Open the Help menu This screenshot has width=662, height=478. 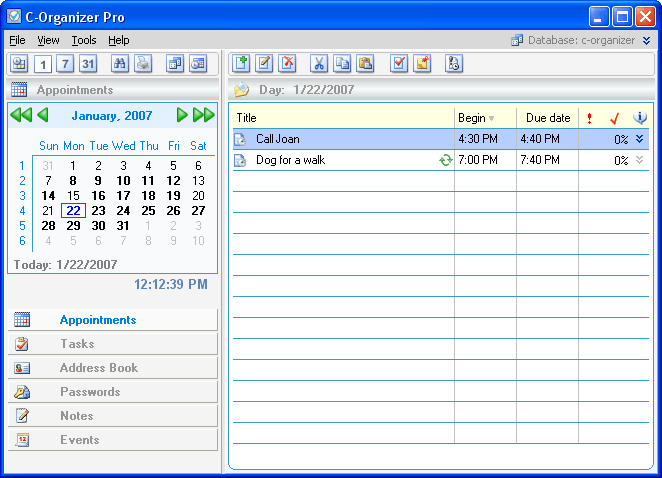[119, 40]
